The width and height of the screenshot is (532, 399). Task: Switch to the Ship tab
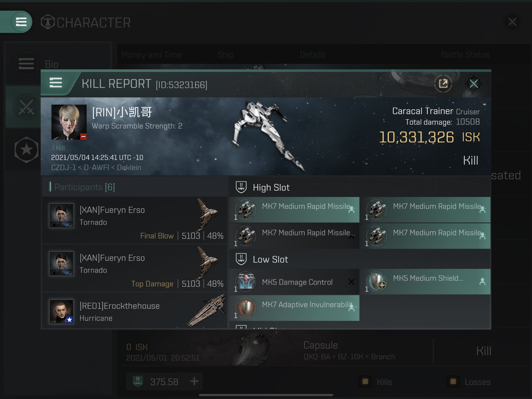click(x=225, y=55)
